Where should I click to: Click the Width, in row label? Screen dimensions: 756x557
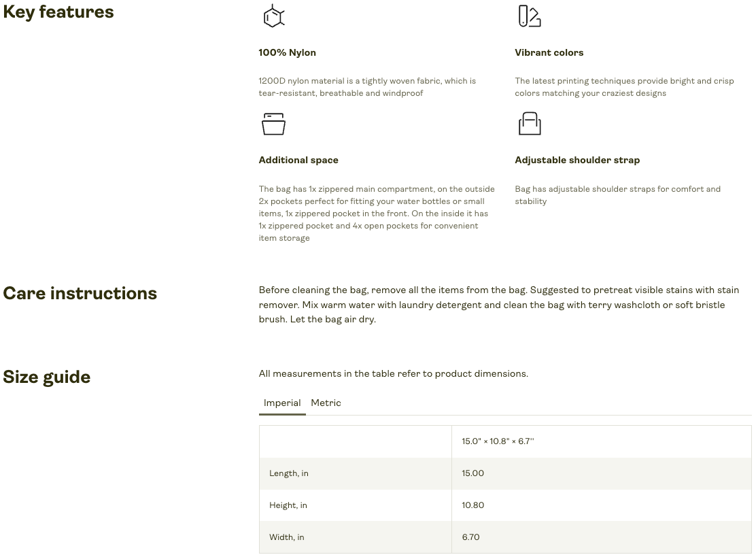(x=287, y=538)
